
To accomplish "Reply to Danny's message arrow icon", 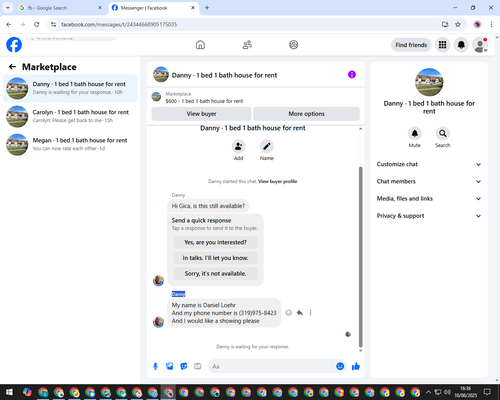I will tap(300, 313).
